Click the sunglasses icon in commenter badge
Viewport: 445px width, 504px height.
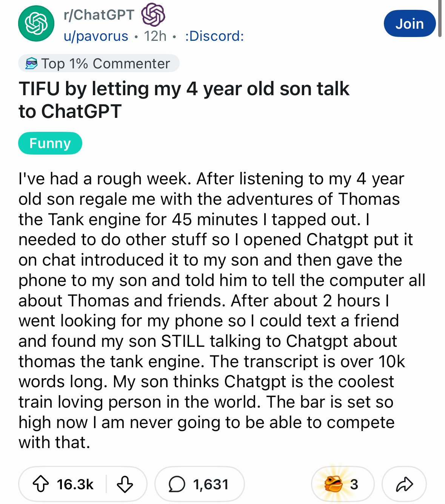point(31,64)
